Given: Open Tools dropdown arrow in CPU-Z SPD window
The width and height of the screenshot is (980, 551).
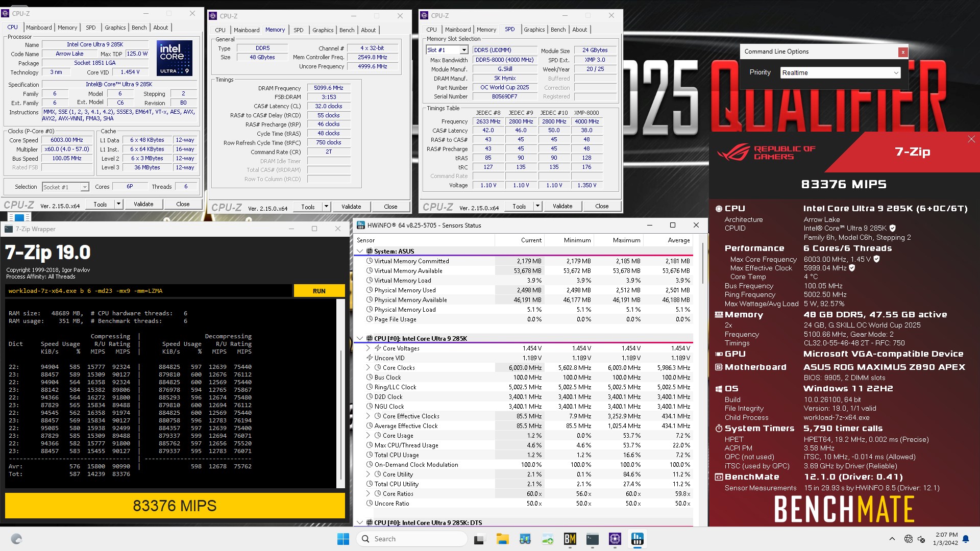Looking at the screenshot, I should pyautogui.click(x=537, y=206).
